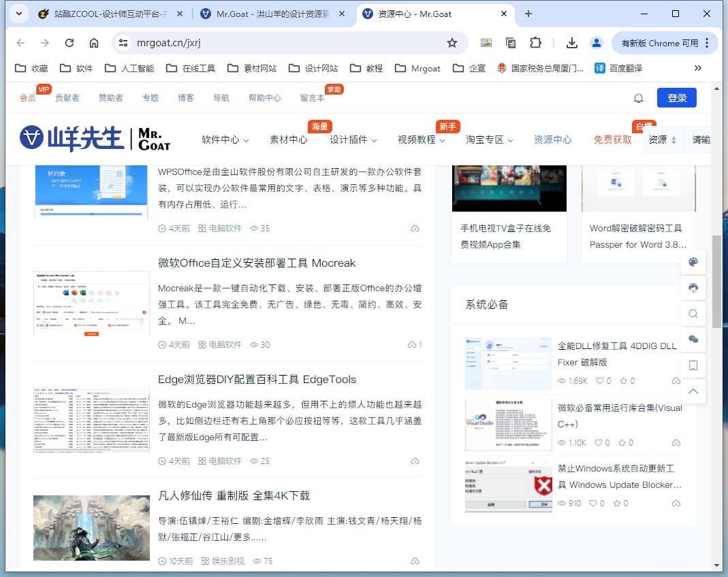Viewport: 728px width, 577px height.
Task: Open the 帮助中心 menu item
Action: tap(266, 97)
